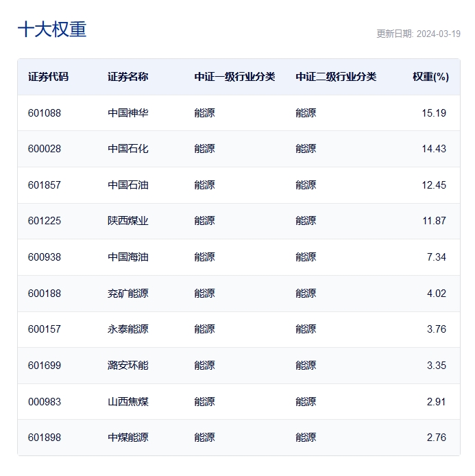
Task: Select the 潞安环能 row name
Action: point(128,365)
